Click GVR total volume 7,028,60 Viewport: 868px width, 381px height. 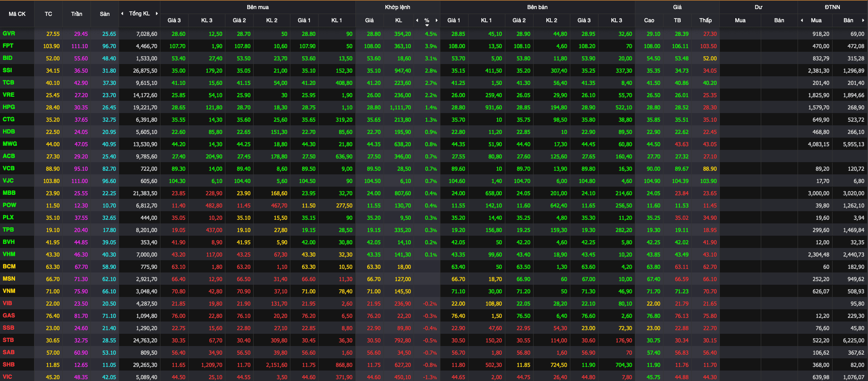pos(146,34)
